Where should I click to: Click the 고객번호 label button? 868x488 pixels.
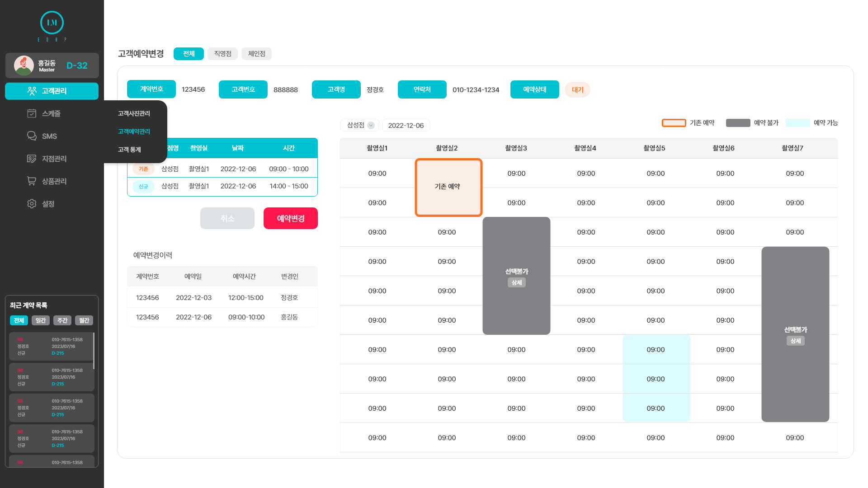click(243, 89)
